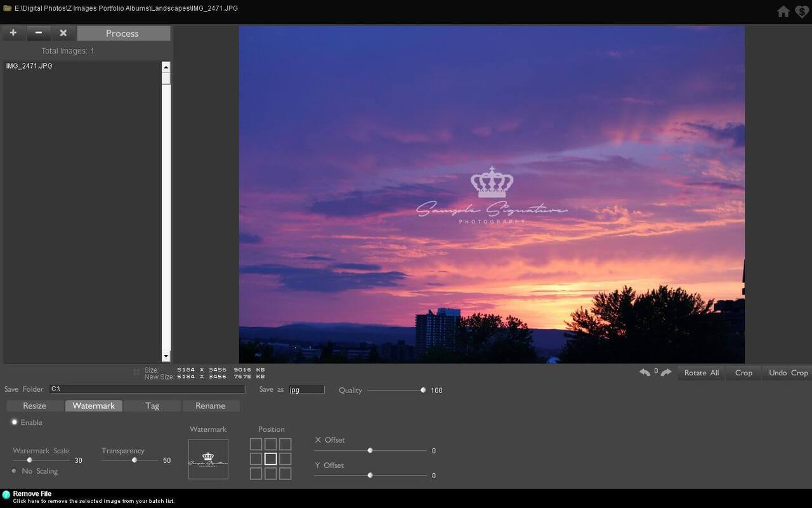The height and width of the screenshot is (508, 812).
Task: Click the Process button
Action: (123, 33)
